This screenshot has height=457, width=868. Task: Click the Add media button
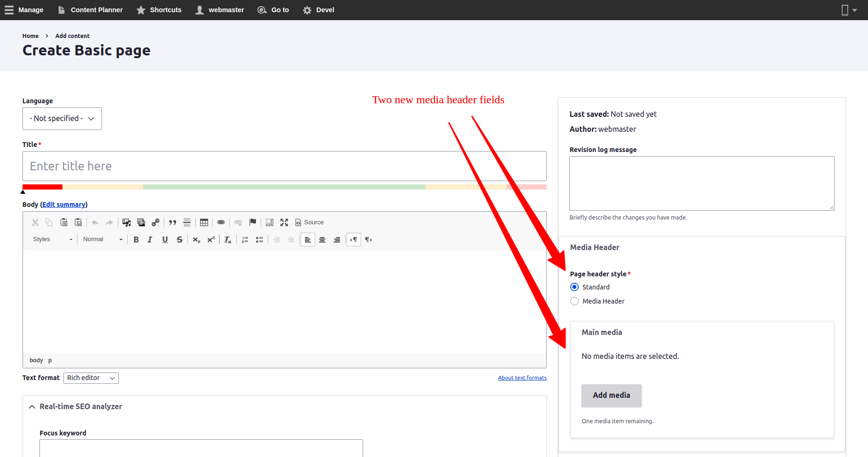611,396
